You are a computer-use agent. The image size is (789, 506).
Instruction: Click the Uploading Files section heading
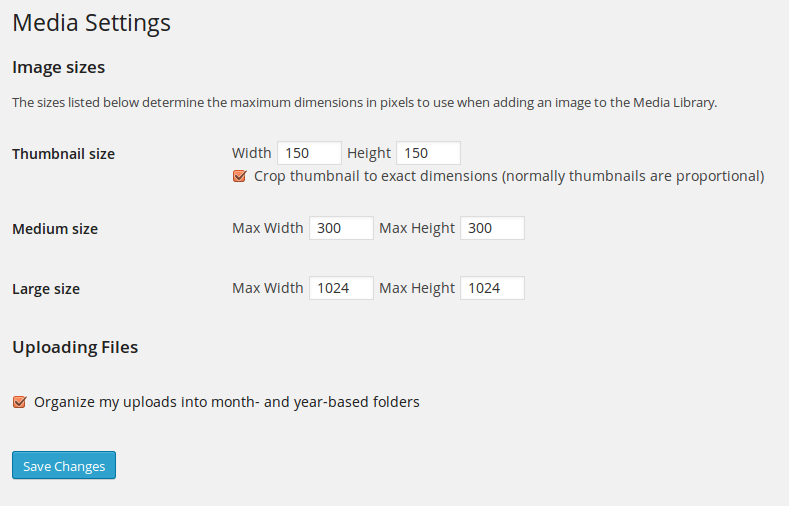(x=75, y=347)
